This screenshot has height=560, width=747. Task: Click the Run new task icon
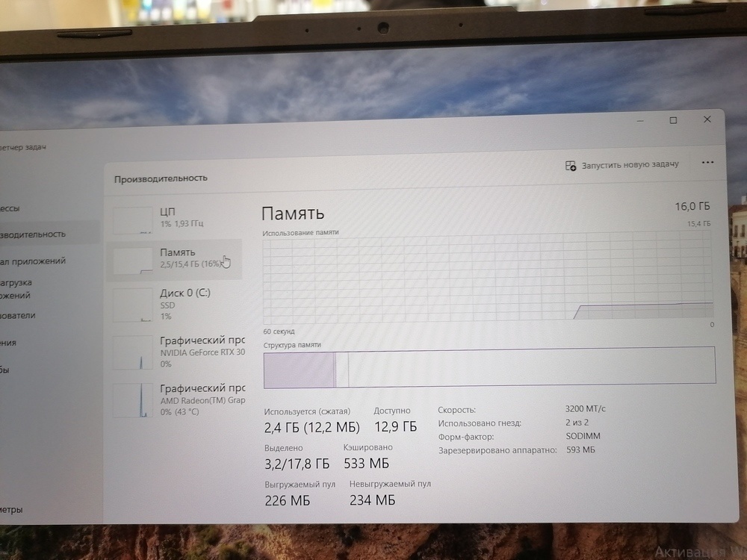(x=571, y=165)
